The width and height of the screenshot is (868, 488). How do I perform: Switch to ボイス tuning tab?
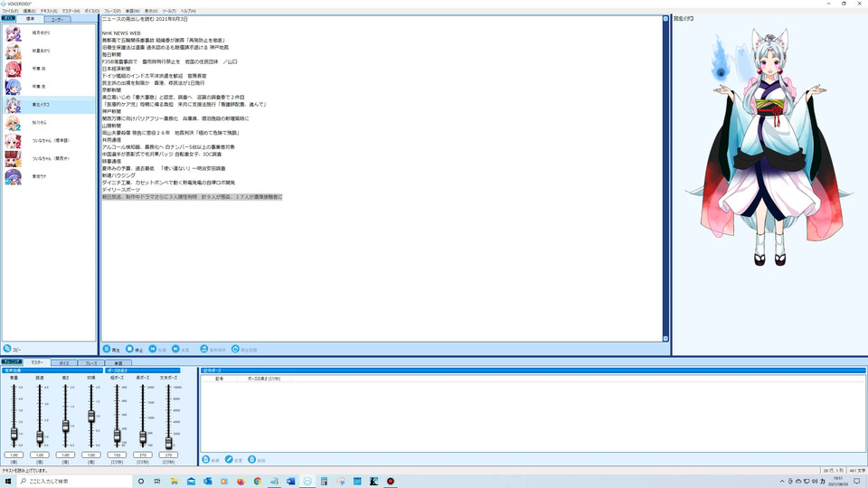(x=64, y=363)
